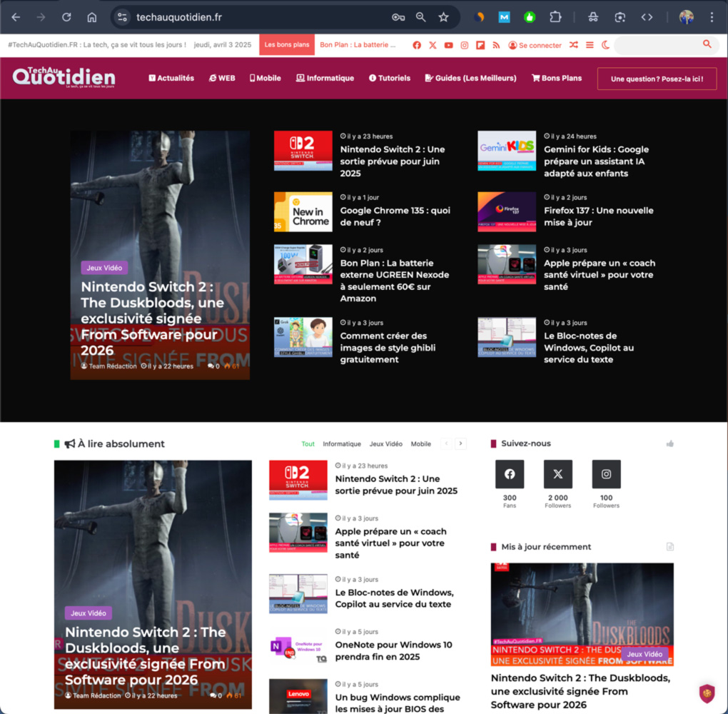728x714 pixels.
Task: Open the Flipboard icon in top bar
Action: (x=480, y=45)
